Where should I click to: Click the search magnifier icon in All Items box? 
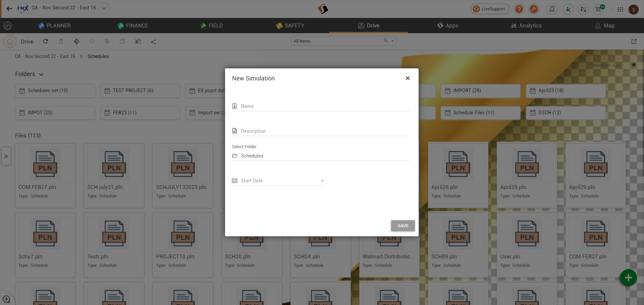click(x=386, y=41)
